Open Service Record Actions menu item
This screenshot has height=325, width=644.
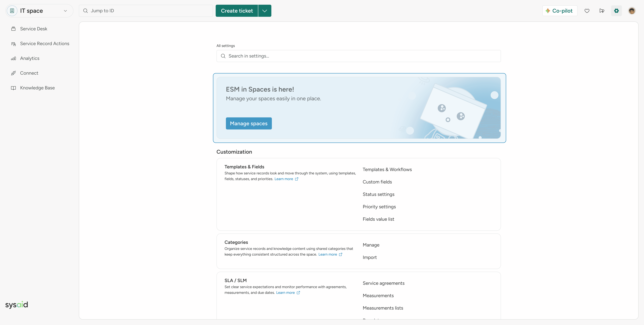click(45, 44)
